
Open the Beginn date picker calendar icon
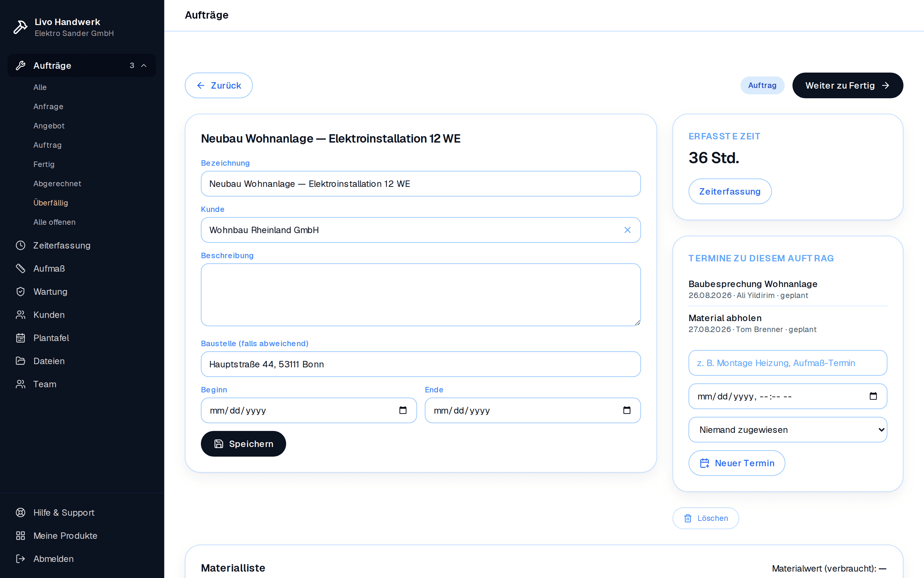(x=403, y=410)
